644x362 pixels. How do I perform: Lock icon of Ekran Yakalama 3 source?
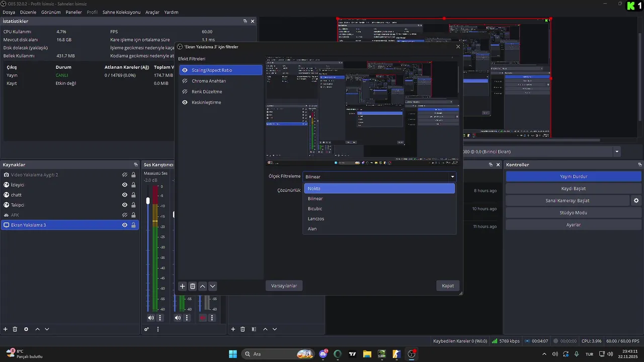tap(133, 225)
